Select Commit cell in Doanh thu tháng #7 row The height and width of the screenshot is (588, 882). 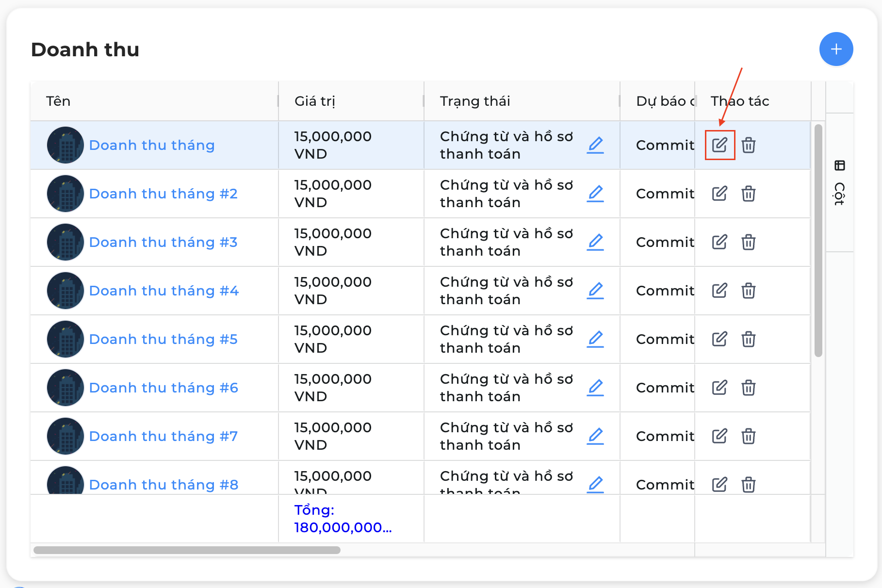point(657,436)
